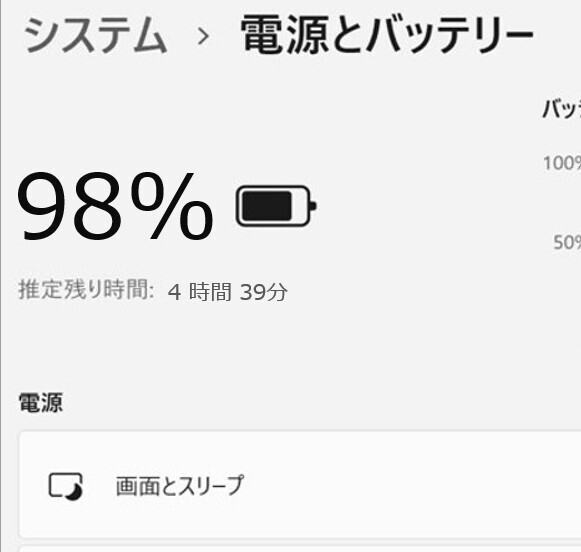Click the 画面とスリープ screen icon
Screen dimensions: 581x552
pyautogui.click(x=66, y=486)
